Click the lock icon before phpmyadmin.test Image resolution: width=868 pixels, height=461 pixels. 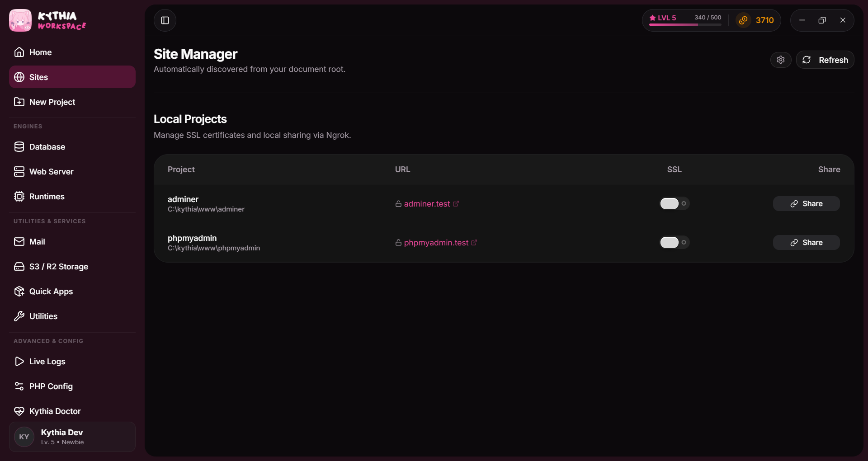click(398, 243)
